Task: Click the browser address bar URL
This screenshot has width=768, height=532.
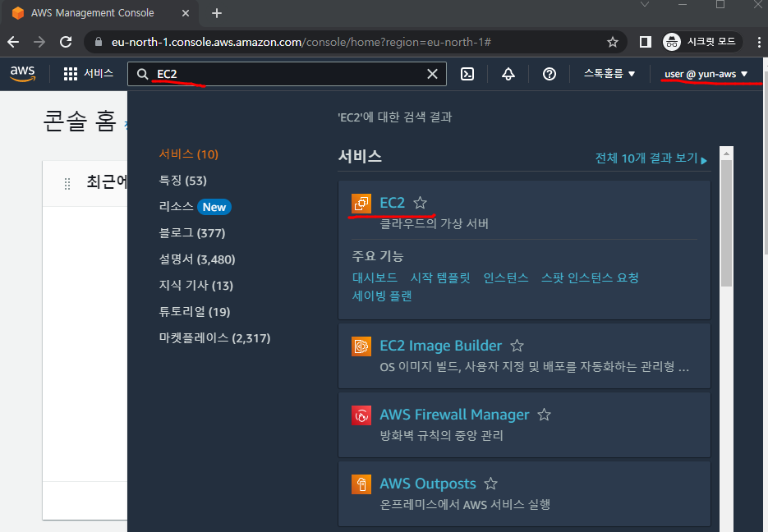Action: 301,42
